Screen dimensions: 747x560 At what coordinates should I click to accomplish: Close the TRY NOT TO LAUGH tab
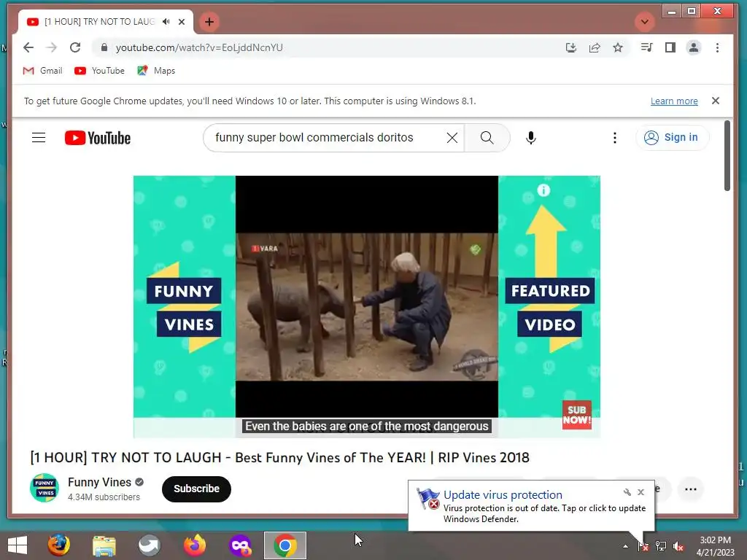[x=182, y=21]
